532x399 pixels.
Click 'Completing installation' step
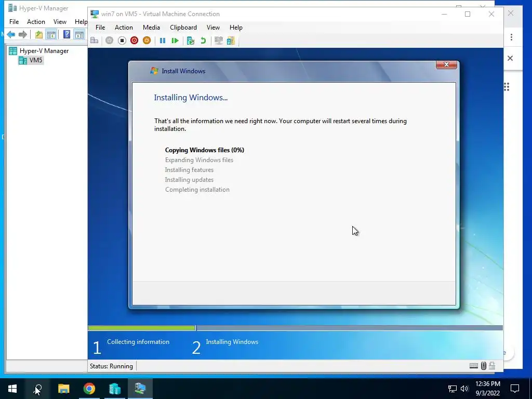coord(197,189)
